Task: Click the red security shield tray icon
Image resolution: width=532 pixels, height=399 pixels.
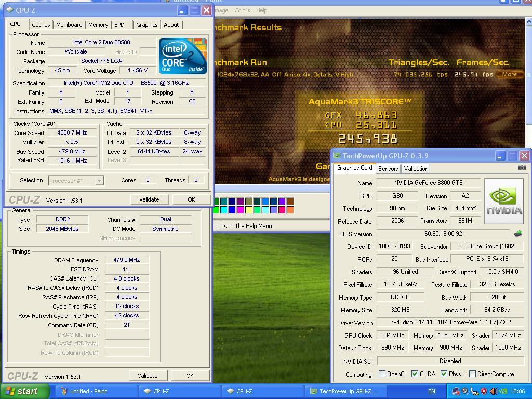Action: (x=484, y=391)
